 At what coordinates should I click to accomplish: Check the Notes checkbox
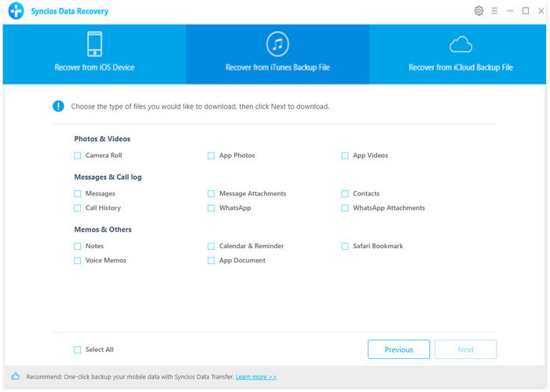pyautogui.click(x=78, y=246)
